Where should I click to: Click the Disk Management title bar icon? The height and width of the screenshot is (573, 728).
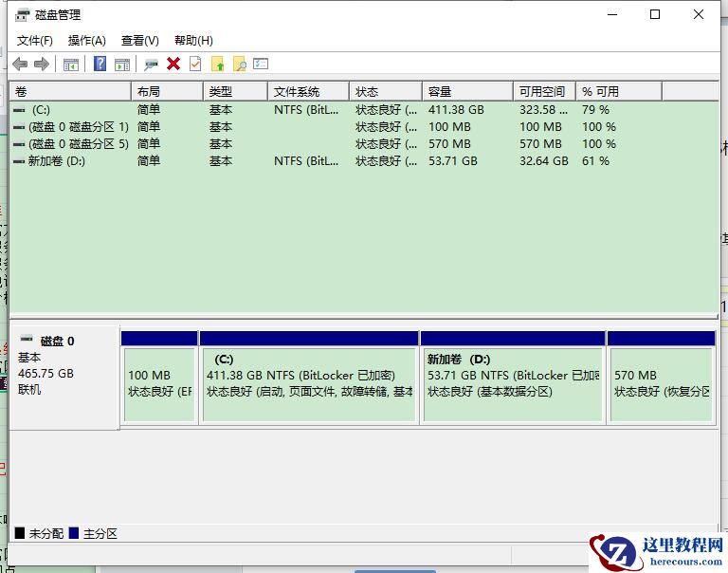pyautogui.click(x=23, y=15)
